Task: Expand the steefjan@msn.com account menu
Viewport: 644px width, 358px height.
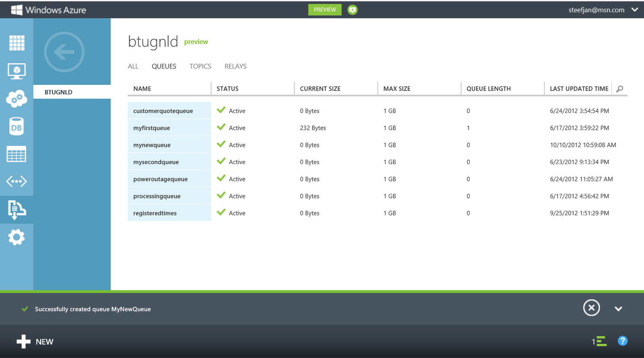Action: (635, 10)
